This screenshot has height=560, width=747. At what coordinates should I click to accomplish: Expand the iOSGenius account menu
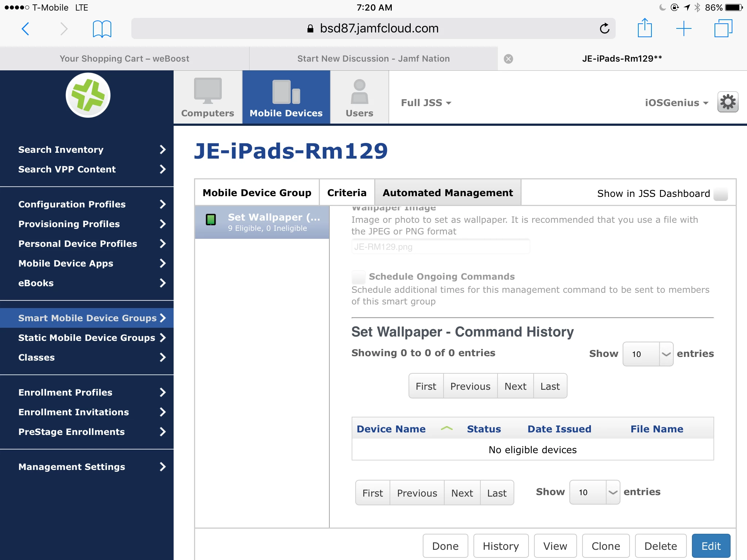[x=676, y=103]
